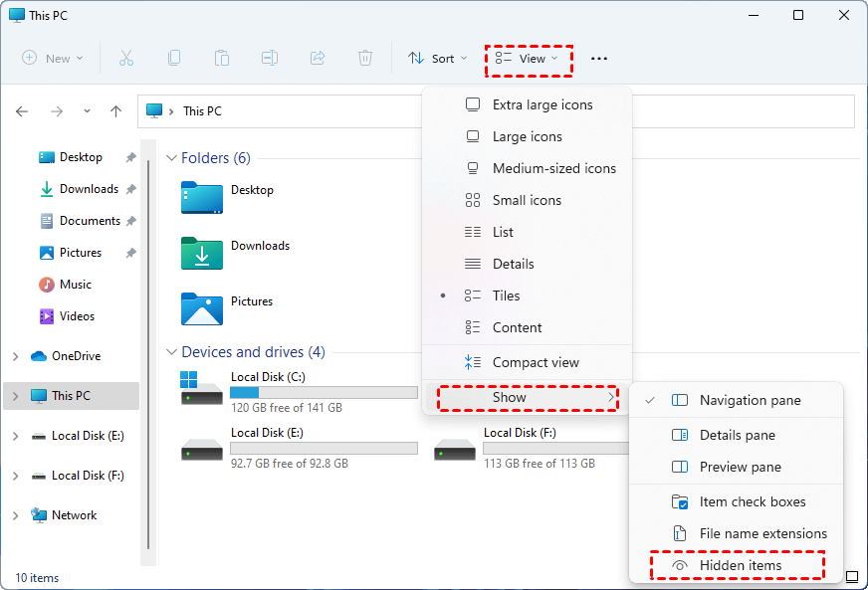
Task: Click the Cut scissors icon in toolbar
Action: point(126,58)
